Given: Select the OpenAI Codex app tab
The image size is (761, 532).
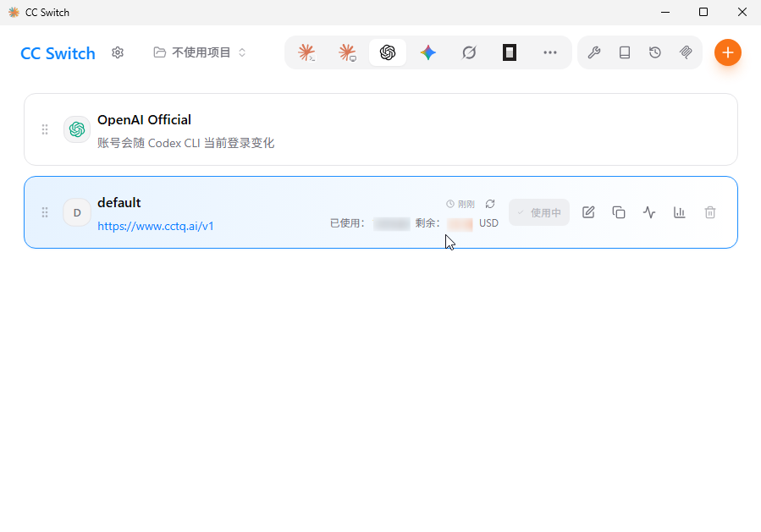Looking at the screenshot, I should click(x=388, y=52).
